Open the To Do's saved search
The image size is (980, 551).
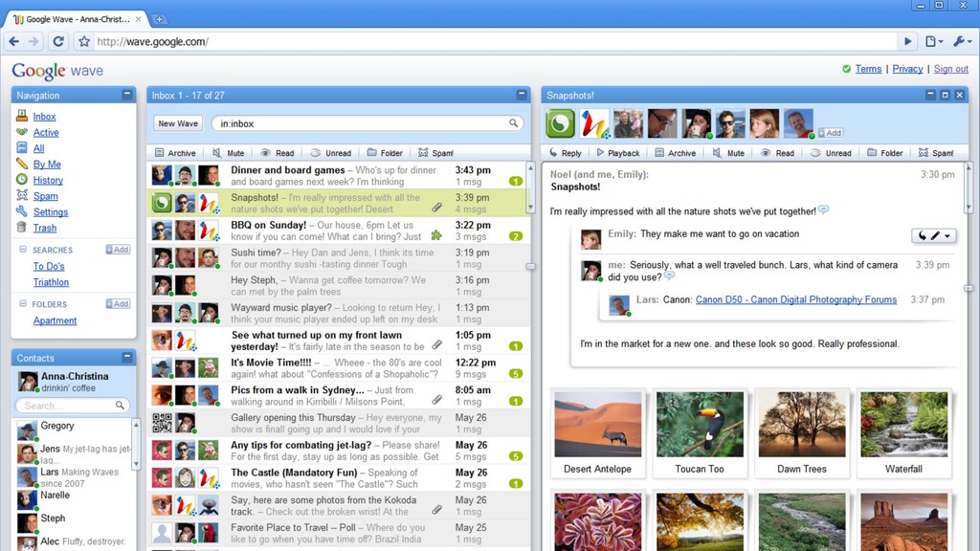[x=49, y=266]
